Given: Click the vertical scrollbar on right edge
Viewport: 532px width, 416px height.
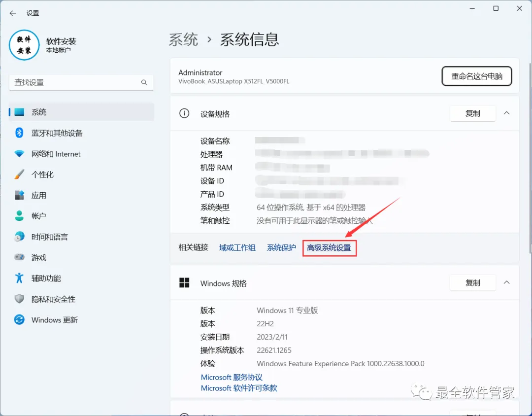Looking at the screenshot, I should pyautogui.click(x=530, y=158).
